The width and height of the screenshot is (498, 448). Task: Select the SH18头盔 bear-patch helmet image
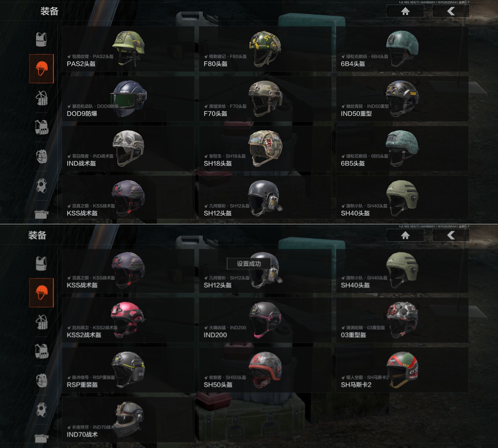pyautogui.click(x=265, y=148)
